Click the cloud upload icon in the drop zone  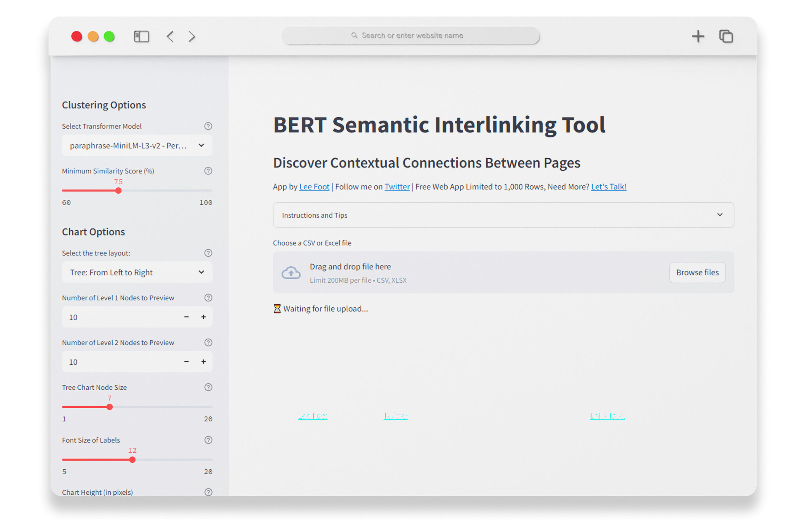tap(291, 273)
